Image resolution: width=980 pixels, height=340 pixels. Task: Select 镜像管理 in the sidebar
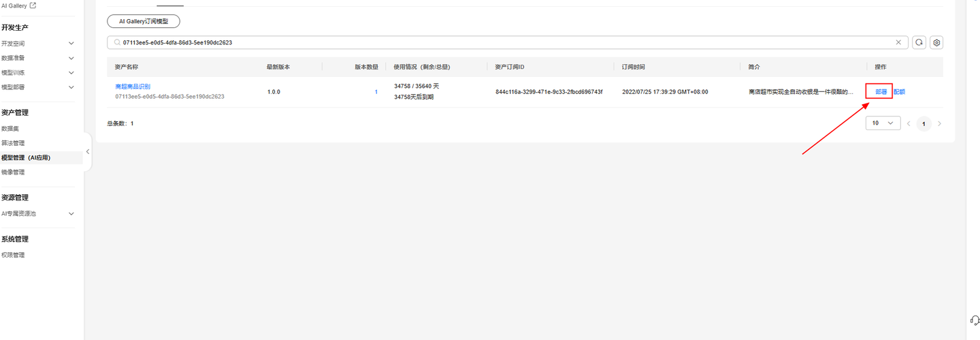13,172
